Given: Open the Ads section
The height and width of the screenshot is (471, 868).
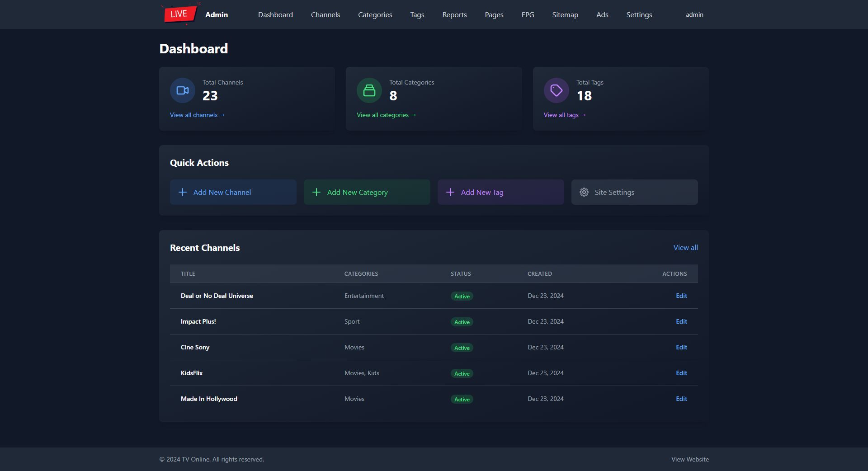Looking at the screenshot, I should [x=602, y=14].
